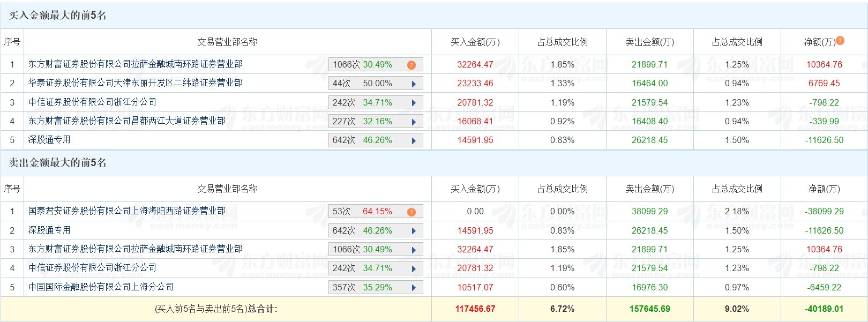Expand the arrow beside 357次 35.29%
The image size is (868, 322).
[414, 288]
